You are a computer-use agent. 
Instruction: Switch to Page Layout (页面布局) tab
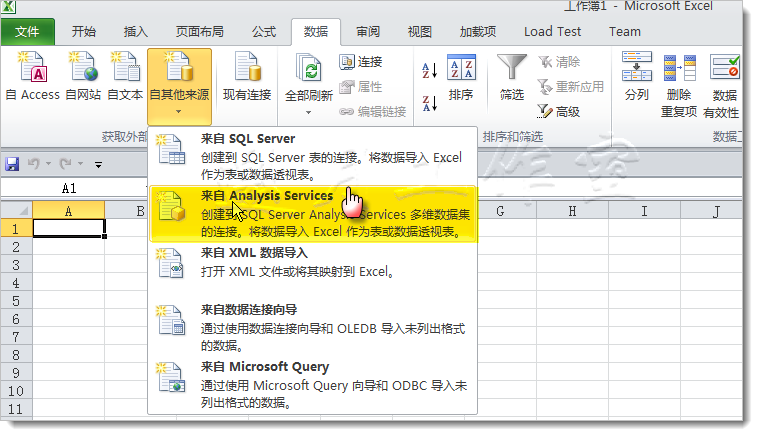coord(200,32)
